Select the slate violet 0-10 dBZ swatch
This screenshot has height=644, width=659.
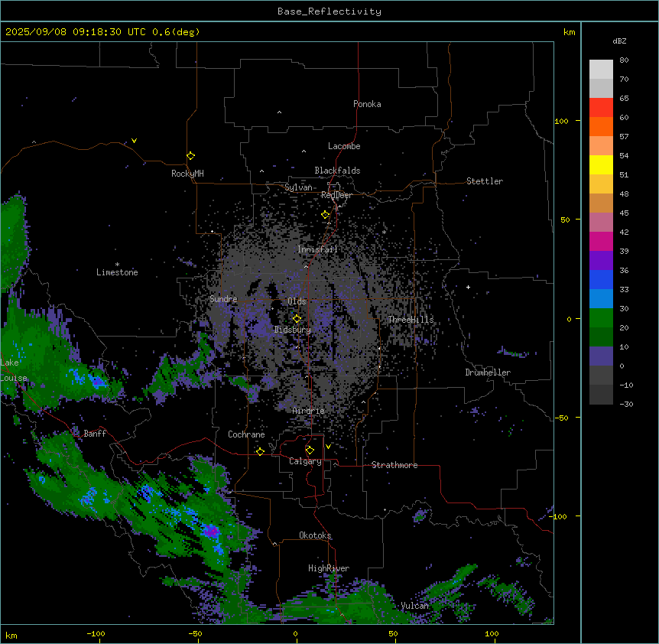tap(601, 356)
